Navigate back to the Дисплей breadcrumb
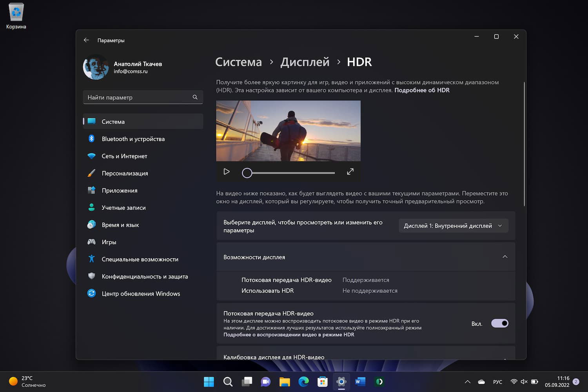Screen dimensions: 588x392 tap(305, 62)
